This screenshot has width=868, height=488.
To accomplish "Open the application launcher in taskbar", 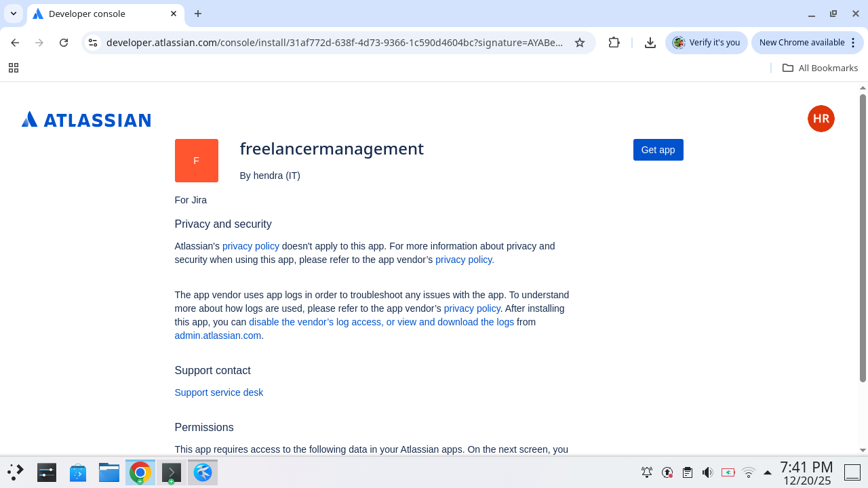I will (x=16, y=472).
